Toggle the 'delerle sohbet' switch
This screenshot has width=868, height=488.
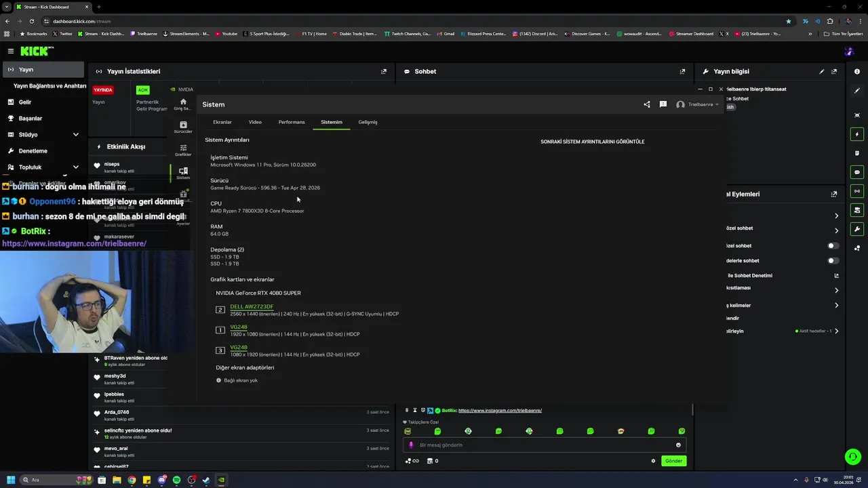tap(833, 260)
